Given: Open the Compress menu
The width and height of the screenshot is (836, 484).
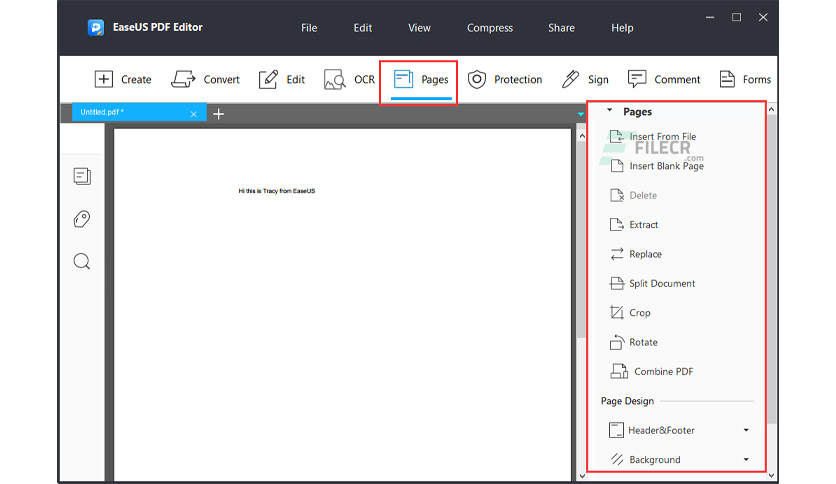Looking at the screenshot, I should pyautogui.click(x=489, y=28).
